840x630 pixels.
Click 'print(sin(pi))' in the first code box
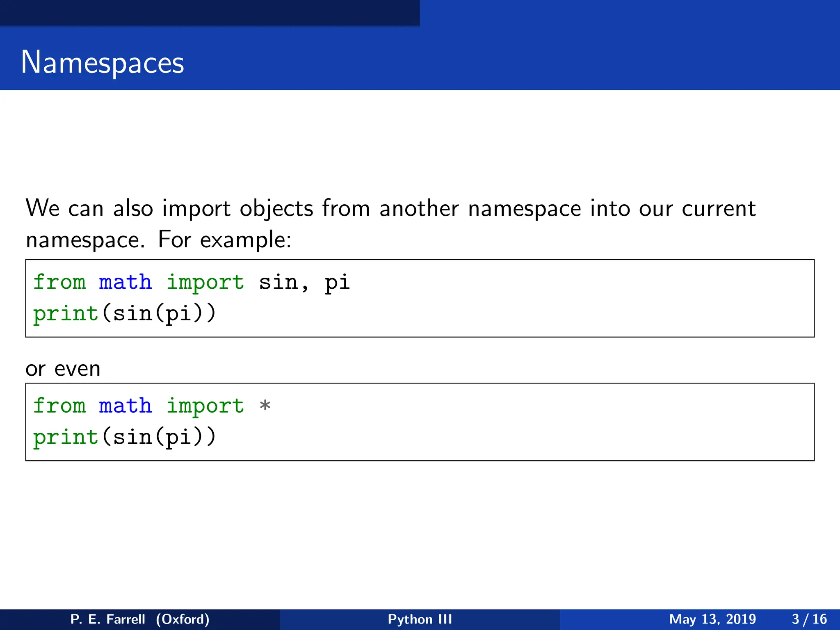point(124,314)
